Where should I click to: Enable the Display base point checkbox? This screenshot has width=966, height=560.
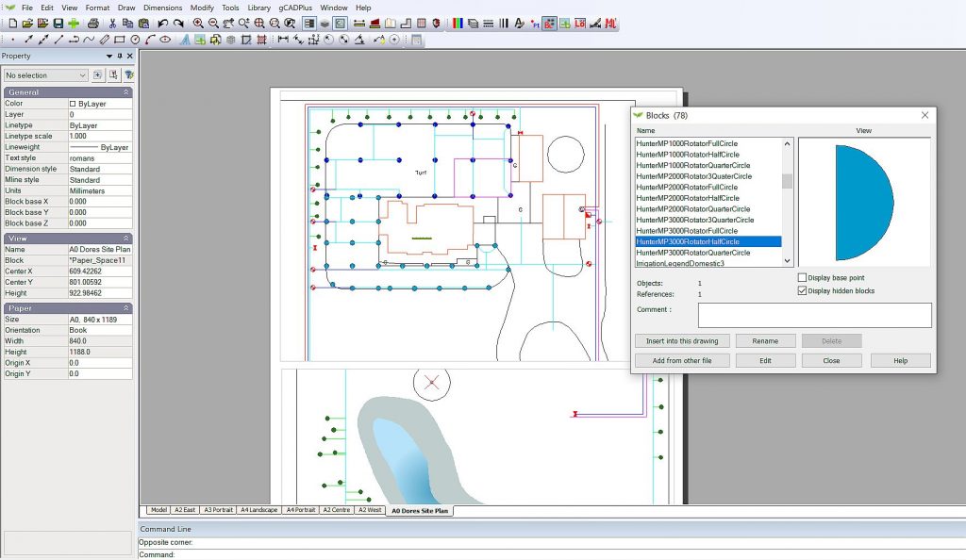(802, 278)
